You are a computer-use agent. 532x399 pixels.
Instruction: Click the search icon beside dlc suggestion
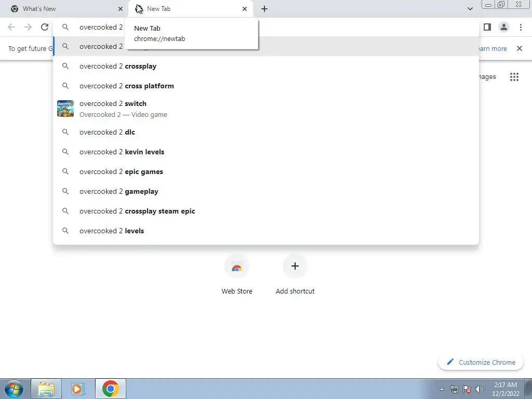click(65, 132)
